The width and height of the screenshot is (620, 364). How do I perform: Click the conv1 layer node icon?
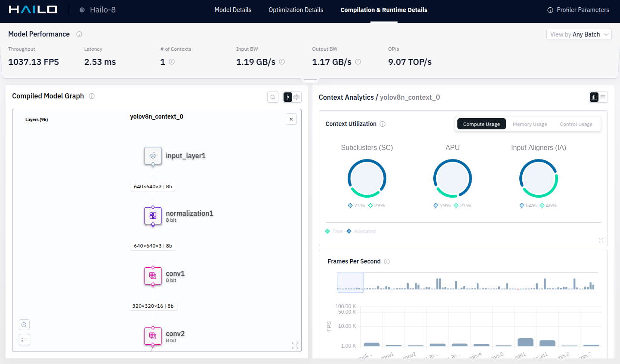153,276
